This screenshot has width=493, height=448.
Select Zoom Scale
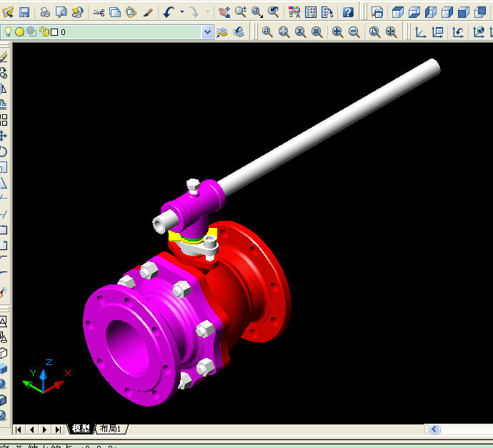(300, 31)
